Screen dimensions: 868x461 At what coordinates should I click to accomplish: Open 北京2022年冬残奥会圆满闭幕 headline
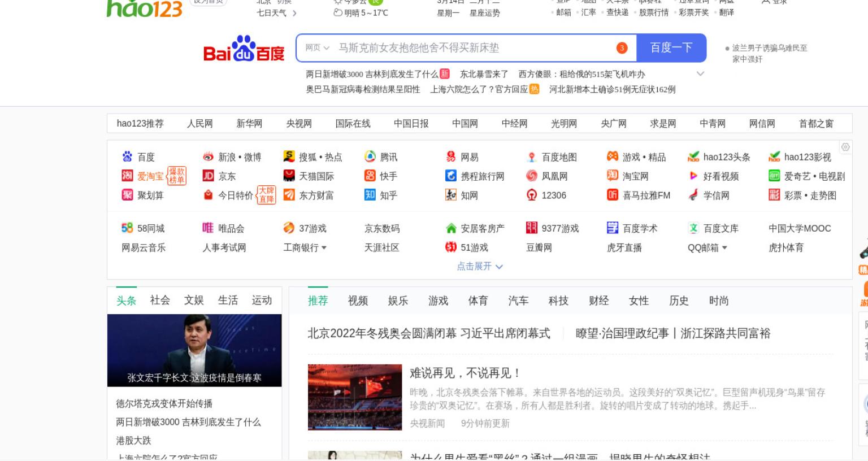click(x=428, y=333)
